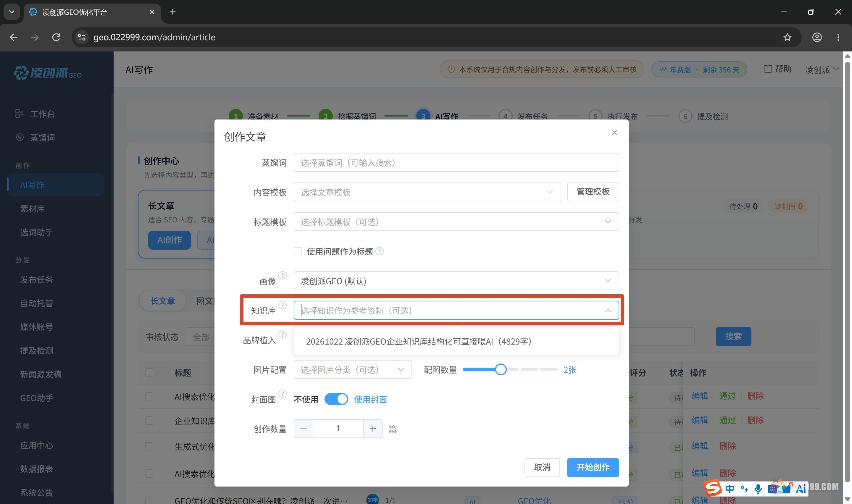The image size is (852, 504).
Task: Open a new browser tab
Action: tap(172, 12)
